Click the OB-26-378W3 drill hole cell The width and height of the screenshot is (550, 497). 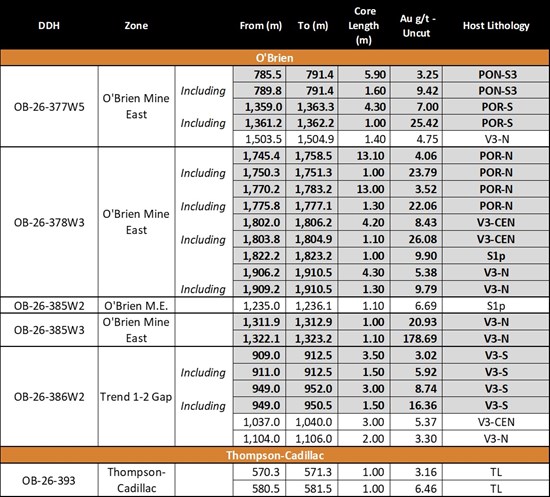[49, 222]
